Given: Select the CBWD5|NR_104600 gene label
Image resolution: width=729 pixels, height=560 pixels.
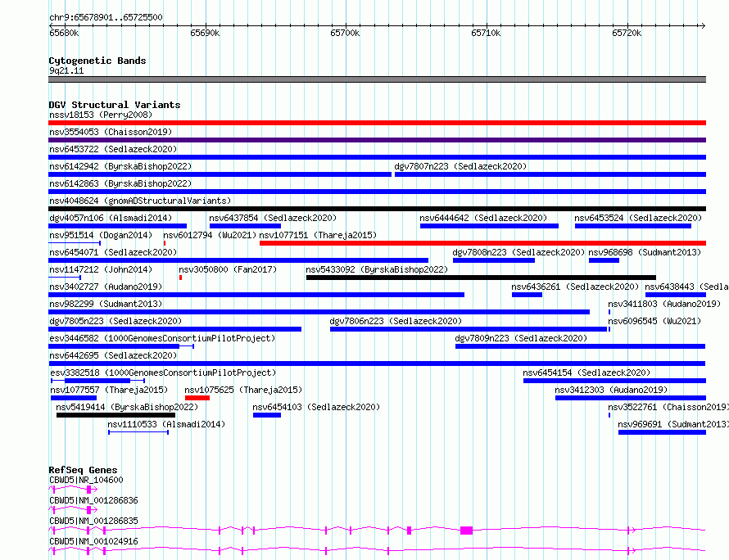Looking at the screenshot, I should (86, 480).
